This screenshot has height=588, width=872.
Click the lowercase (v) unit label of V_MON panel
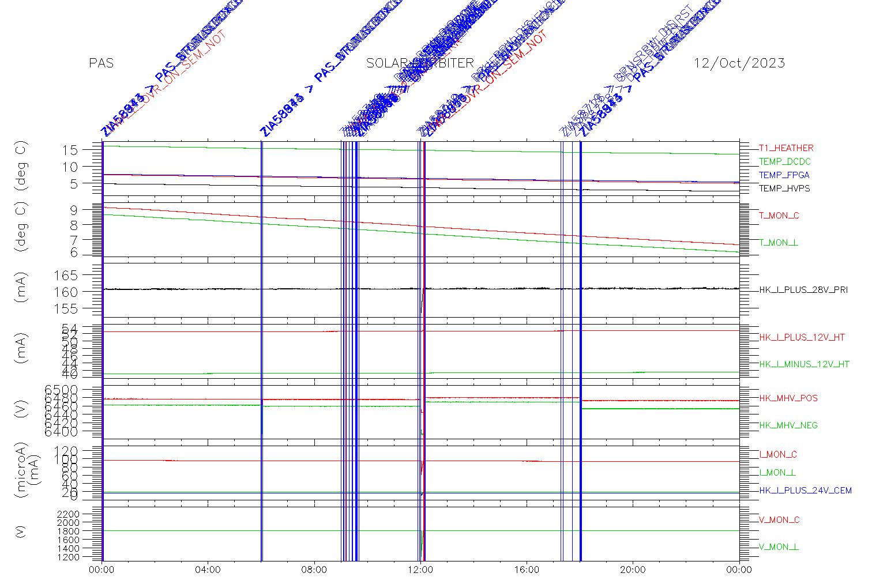point(21,531)
